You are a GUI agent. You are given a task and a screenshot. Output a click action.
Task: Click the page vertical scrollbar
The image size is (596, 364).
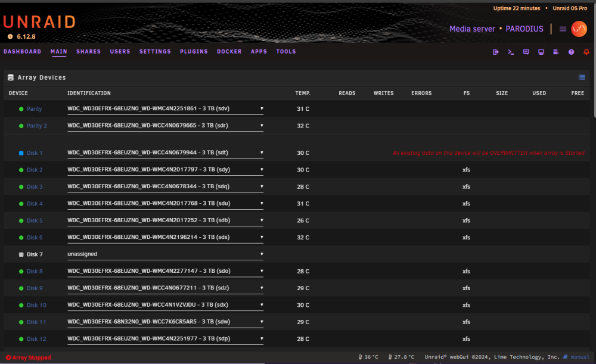[594, 61]
